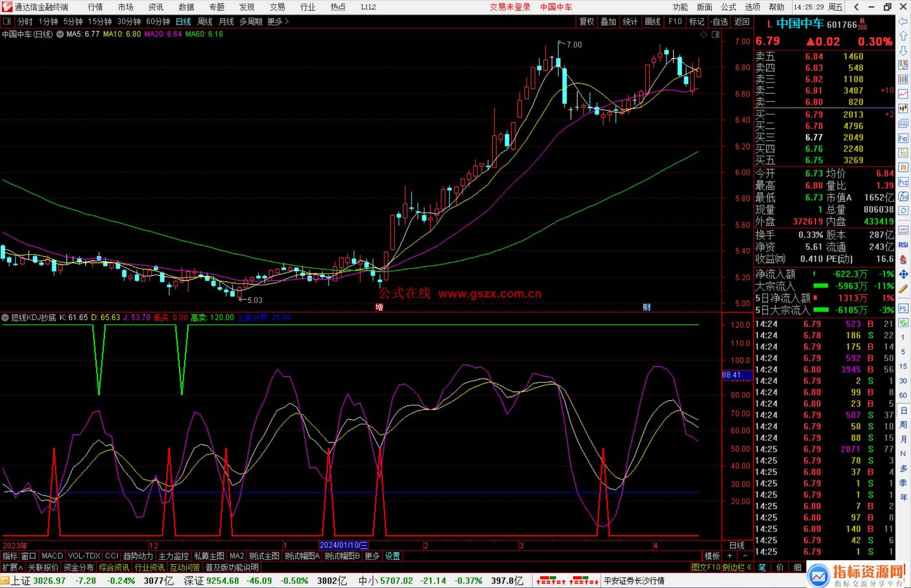Image resolution: width=911 pixels, height=588 pixels.
Task: Expand the 扩展 panel at the bottom left
Action: [12, 567]
